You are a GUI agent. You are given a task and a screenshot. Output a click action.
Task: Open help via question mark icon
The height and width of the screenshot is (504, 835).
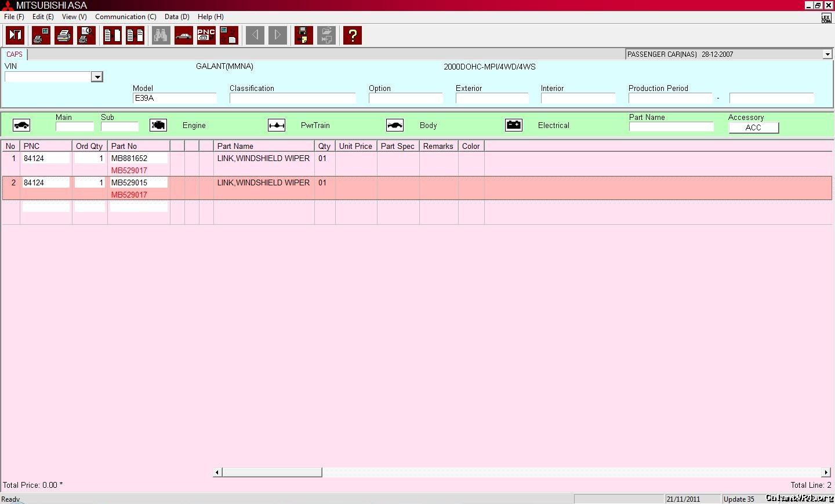coord(352,35)
